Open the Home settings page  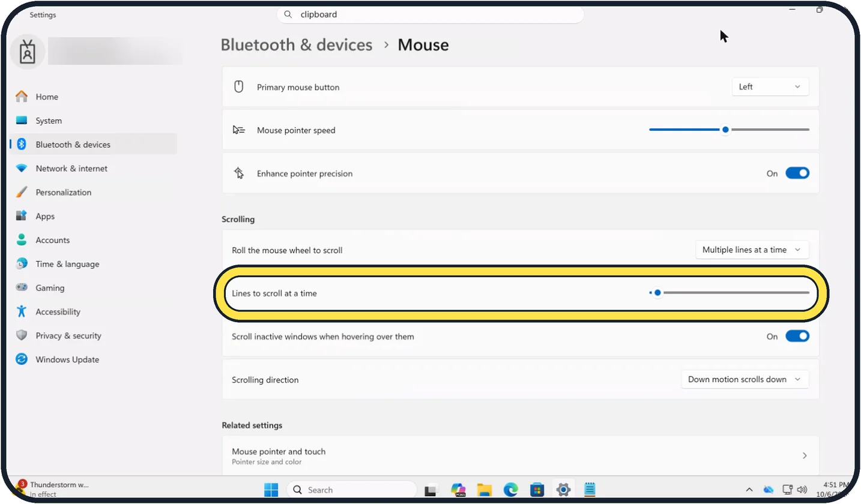coord(93,97)
